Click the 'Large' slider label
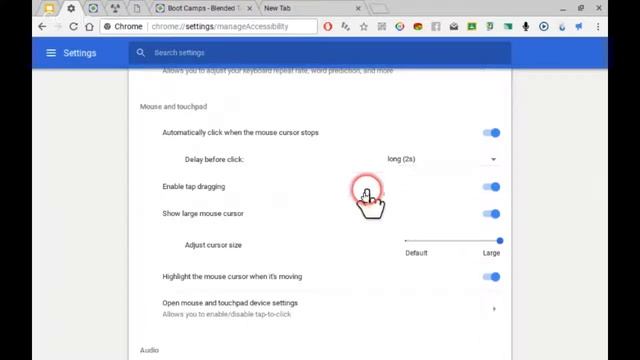This screenshot has height=360, width=640. click(x=491, y=253)
